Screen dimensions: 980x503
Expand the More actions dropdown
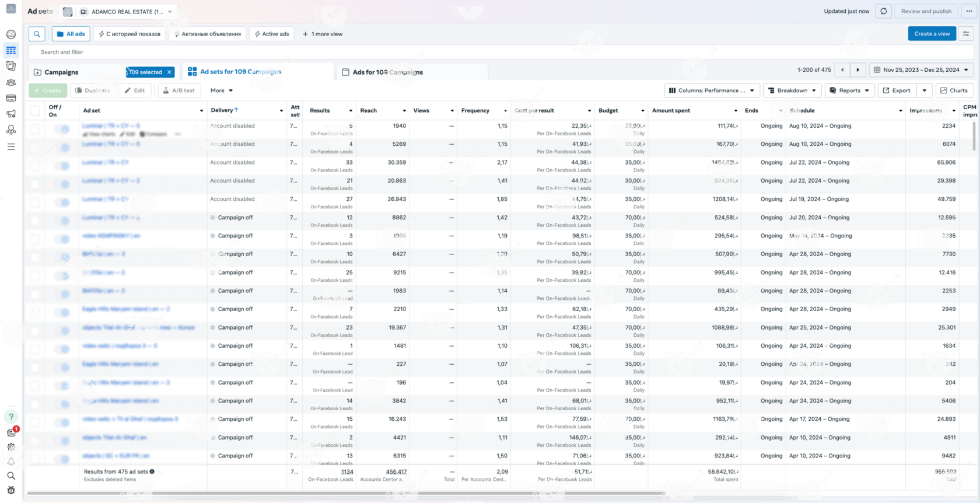(x=222, y=90)
